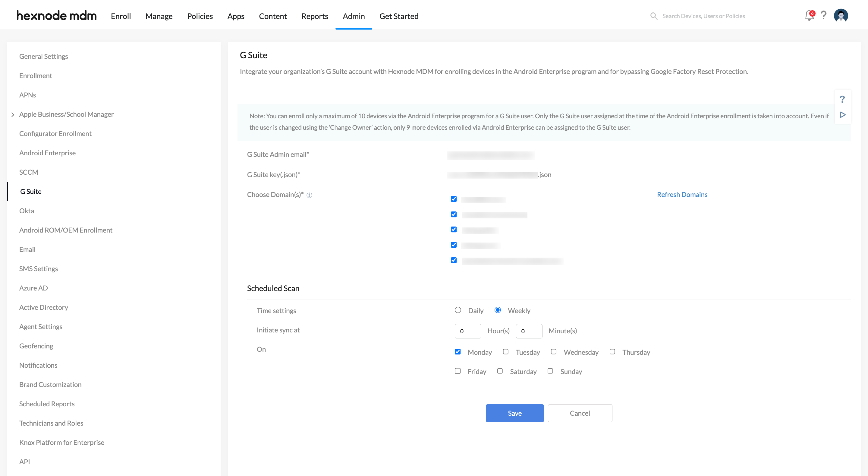Open Active Directory in sidebar

tap(43, 307)
